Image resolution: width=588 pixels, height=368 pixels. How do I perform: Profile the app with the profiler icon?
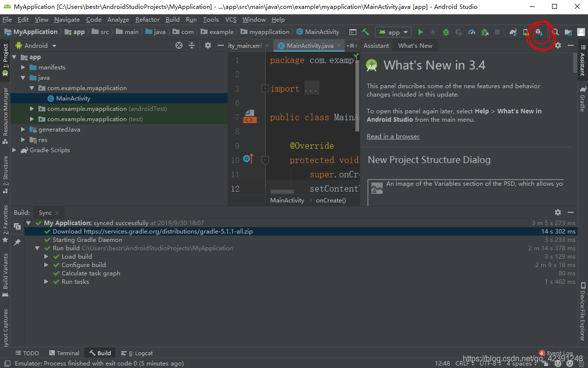[x=472, y=32]
